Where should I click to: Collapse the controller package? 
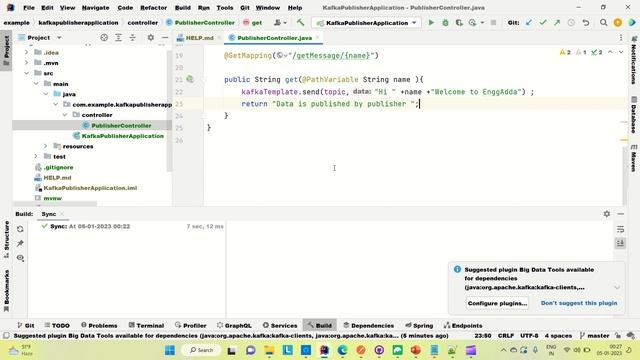[65, 115]
